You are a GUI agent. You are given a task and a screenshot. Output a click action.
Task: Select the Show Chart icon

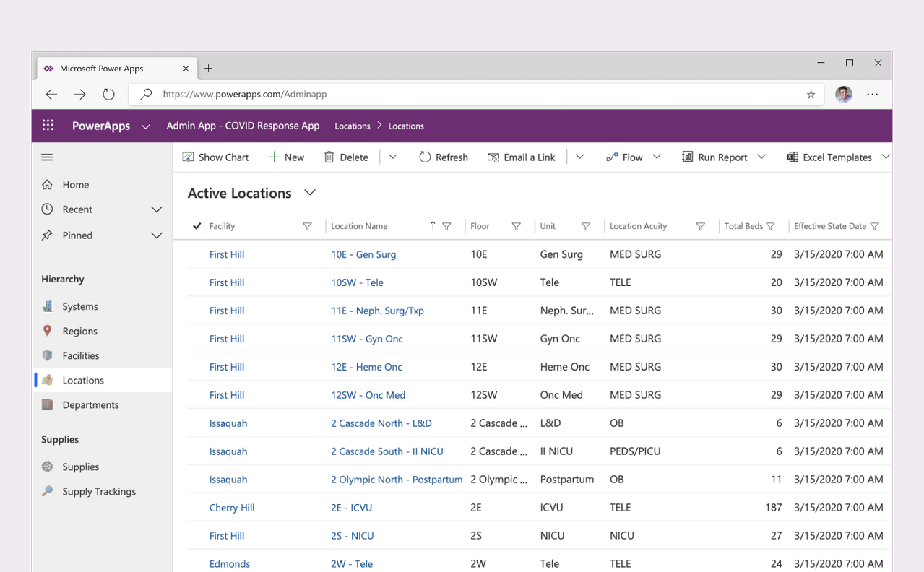click(187, 157)
